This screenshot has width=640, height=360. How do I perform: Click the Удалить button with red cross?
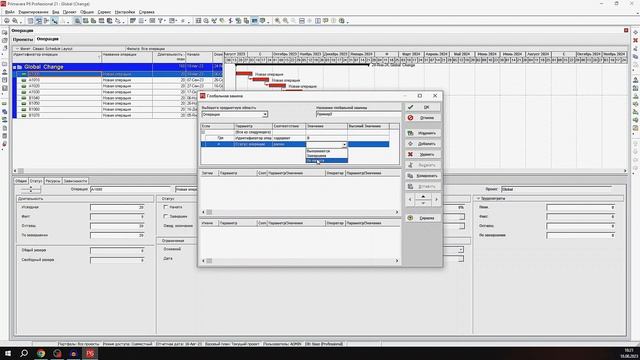click(423, 154)
